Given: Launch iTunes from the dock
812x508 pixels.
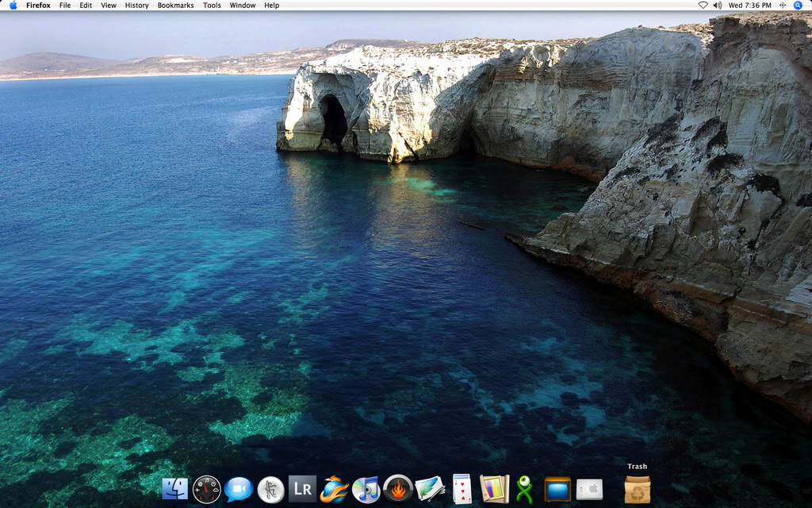Looking at the screenshot, I should point(366,488).
